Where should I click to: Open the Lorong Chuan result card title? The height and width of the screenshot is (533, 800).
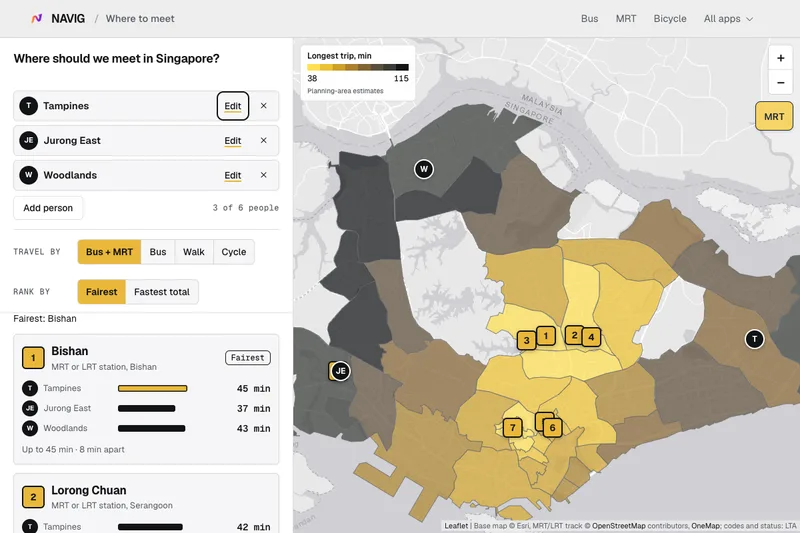89,491
